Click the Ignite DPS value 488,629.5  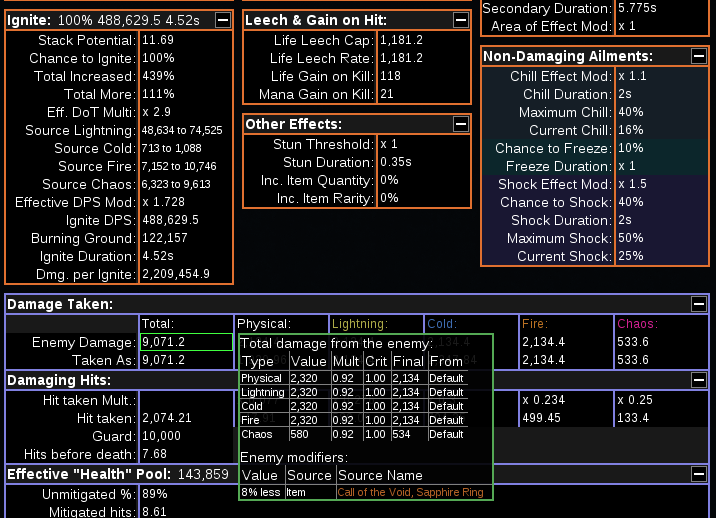(170, 220)
